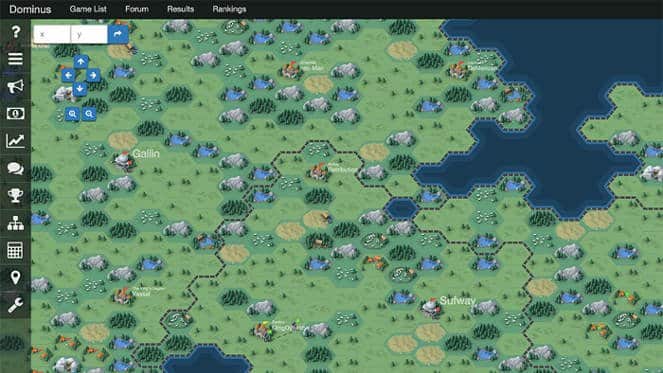Click the Sufway city label
This screenshot has height=373, width=663.
(x=458, y=301)
